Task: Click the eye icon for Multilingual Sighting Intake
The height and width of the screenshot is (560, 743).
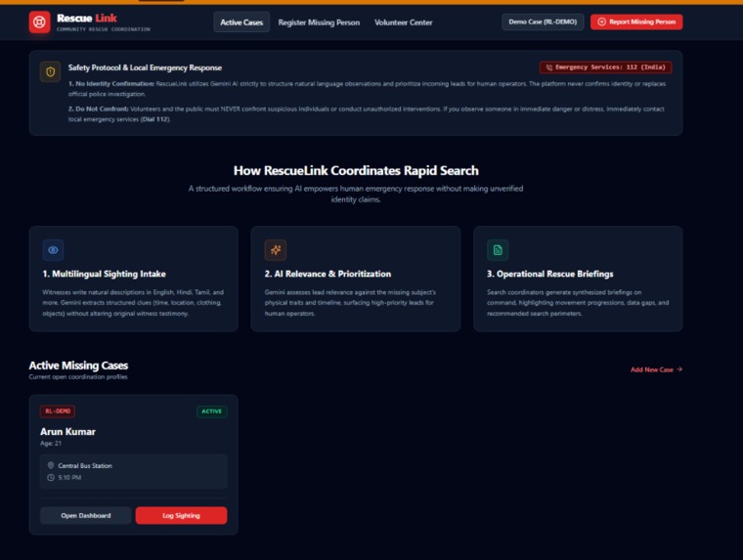Action: point(53,249)
